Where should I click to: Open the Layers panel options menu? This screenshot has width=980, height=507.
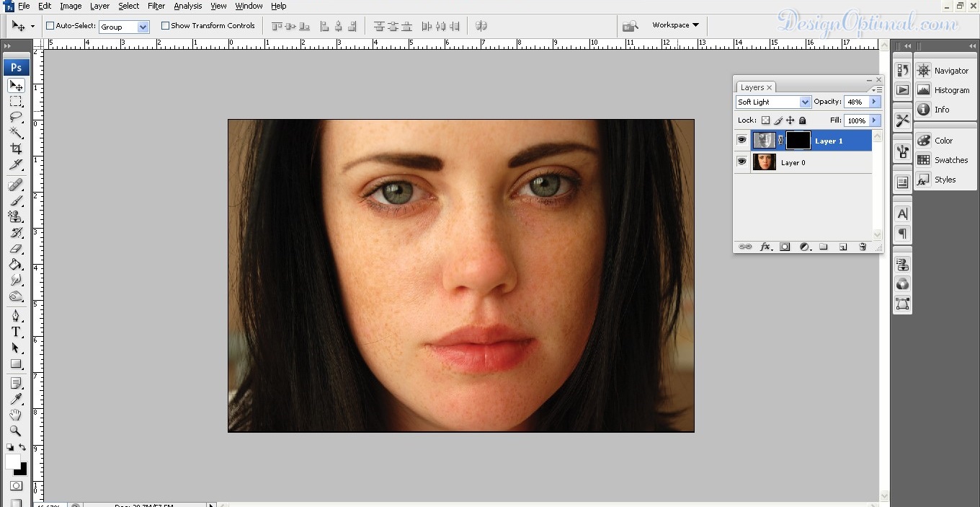(878, 89)
